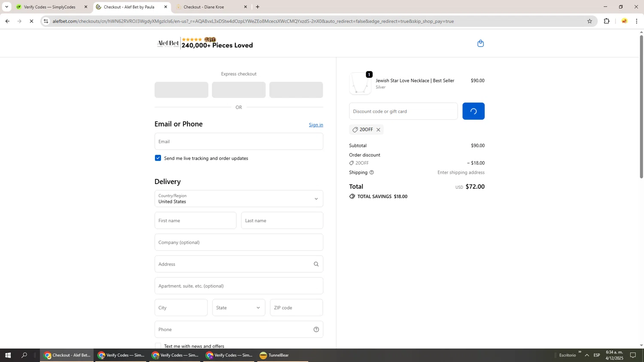This screenshot has width=644, height=362.
Task: Click the ZIP code field
Action: (x=296, y=308)
